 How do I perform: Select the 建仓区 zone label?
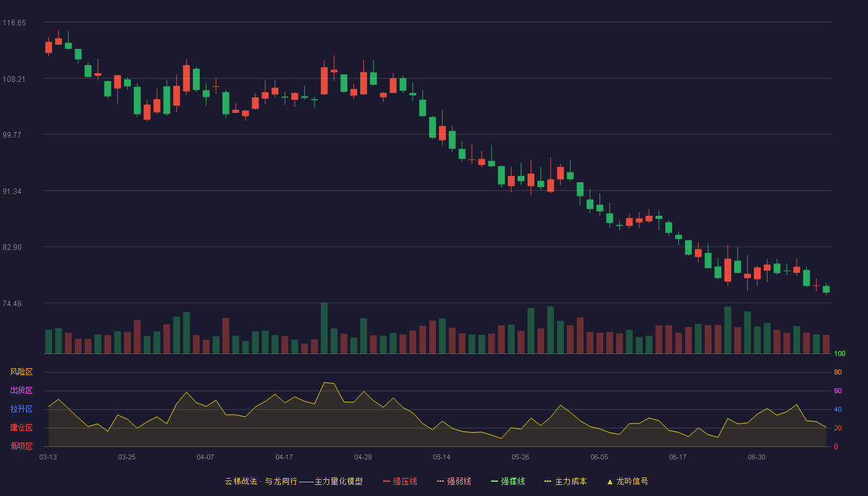(21, 428)
